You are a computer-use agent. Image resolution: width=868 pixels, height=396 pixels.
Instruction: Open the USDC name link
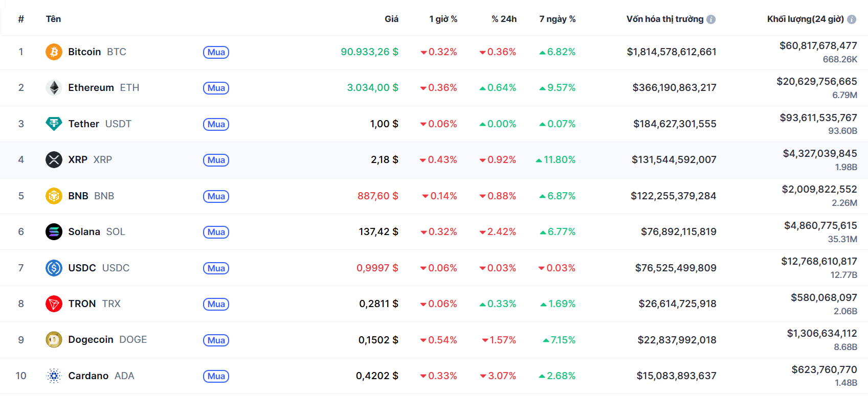pyautogui.click(x=99, y=268)
